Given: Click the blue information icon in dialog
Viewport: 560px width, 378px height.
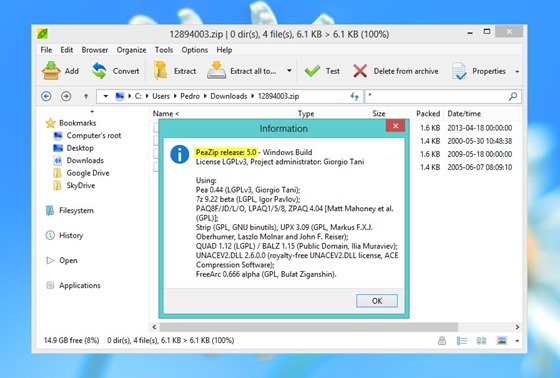Looking at the screenshot, I should 179,154.
